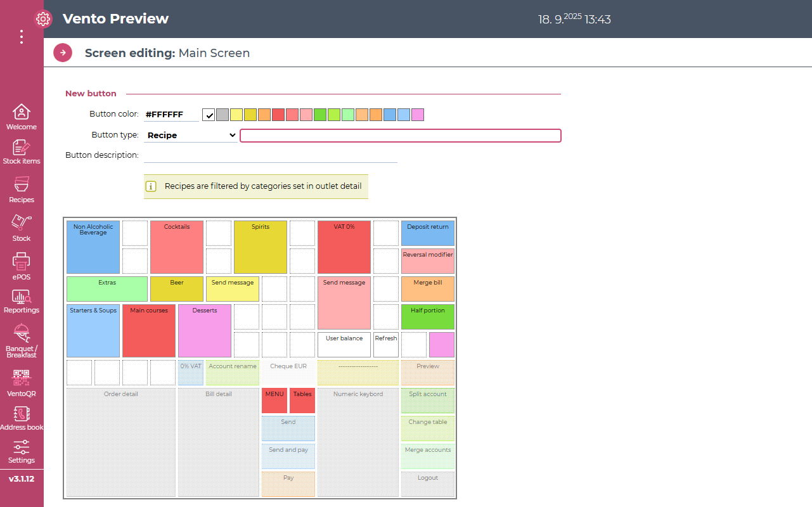
Task: Click the gear icon beside Vento Preview
Action: 43,19
